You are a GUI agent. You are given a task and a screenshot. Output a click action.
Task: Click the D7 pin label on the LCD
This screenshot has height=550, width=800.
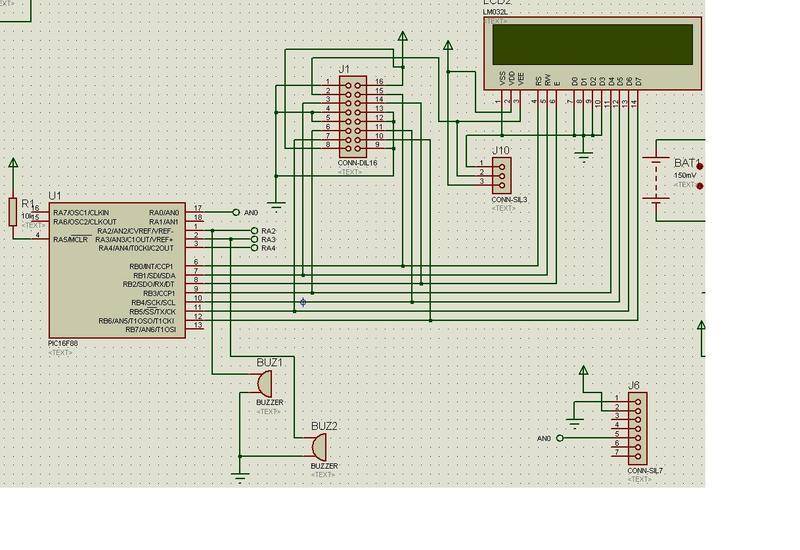pyautogui.click(x=638, y=81)
